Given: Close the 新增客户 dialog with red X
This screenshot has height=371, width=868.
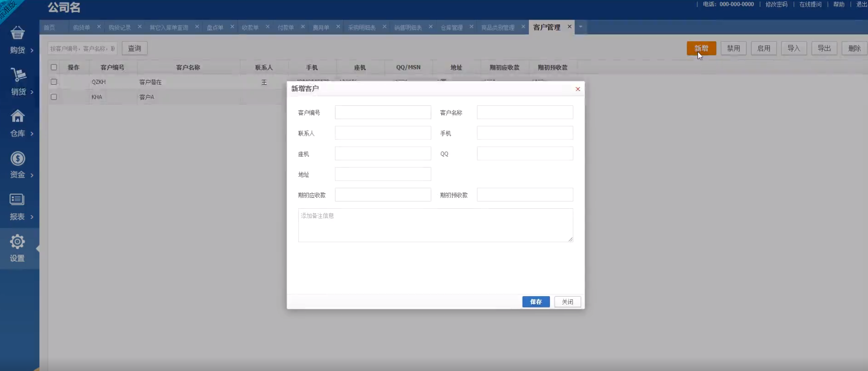Looking at the screenshot, I should [578, 89].
